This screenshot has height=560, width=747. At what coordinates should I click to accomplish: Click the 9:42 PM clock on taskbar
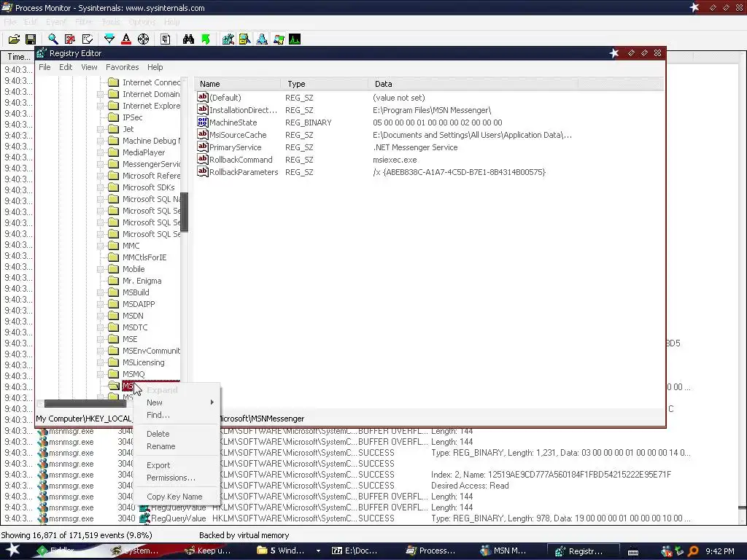tap(720, 551)
